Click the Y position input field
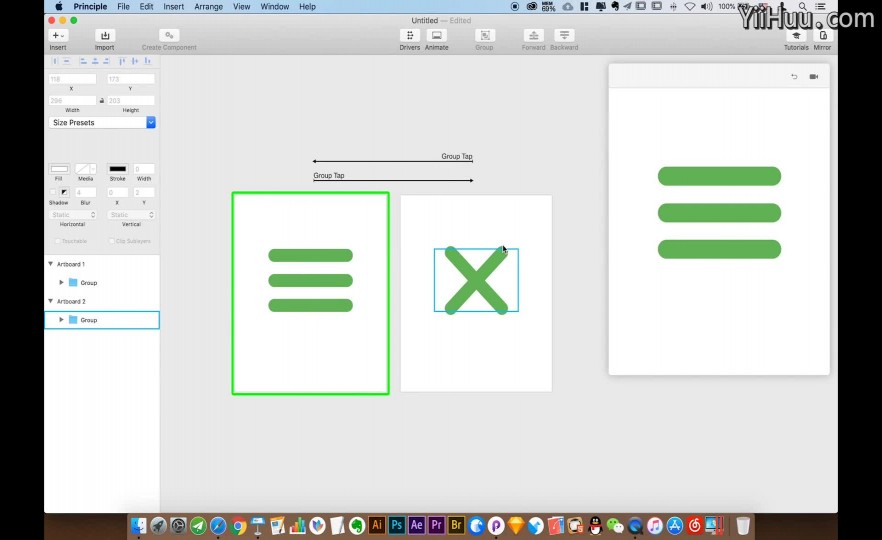 tap(130, 79)
